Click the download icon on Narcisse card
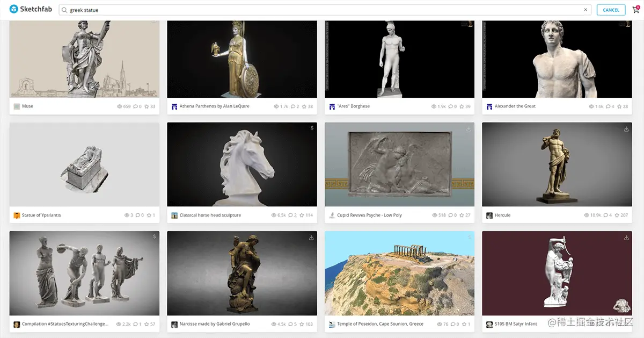This screenshot has width=644, height=338. tap(312, 238)
